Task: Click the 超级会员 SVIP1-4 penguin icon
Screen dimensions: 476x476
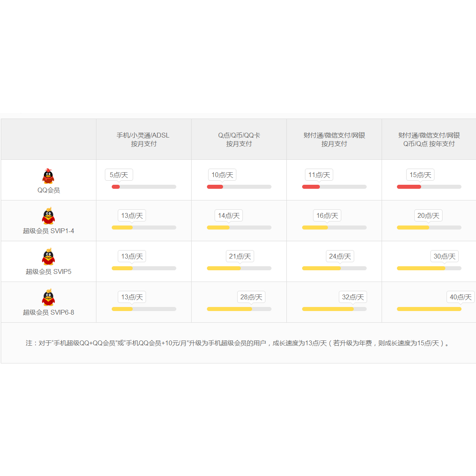Action: (x=48, y=217)
